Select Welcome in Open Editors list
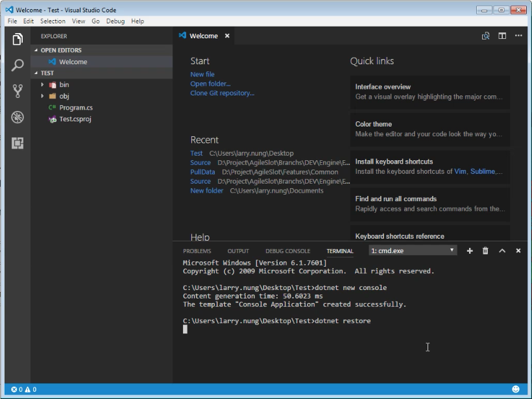This screenshot has height=399, width=532. click(101, 62)
